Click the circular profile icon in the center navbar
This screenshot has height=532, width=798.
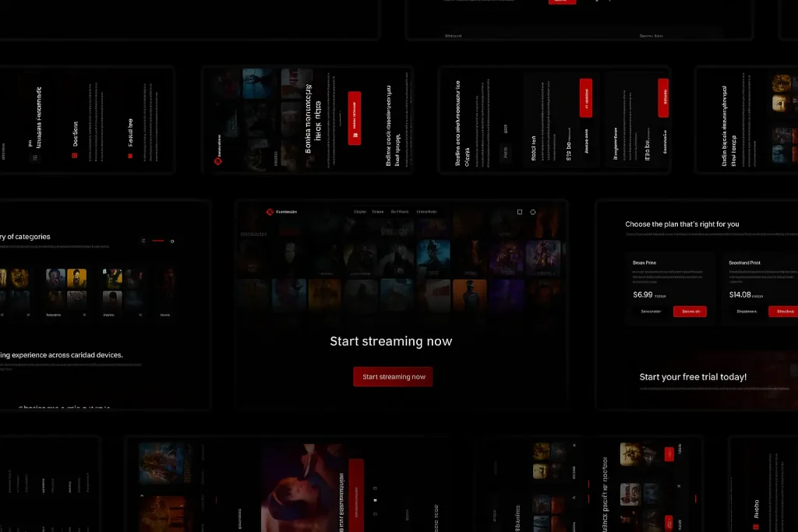pos(533,212)
